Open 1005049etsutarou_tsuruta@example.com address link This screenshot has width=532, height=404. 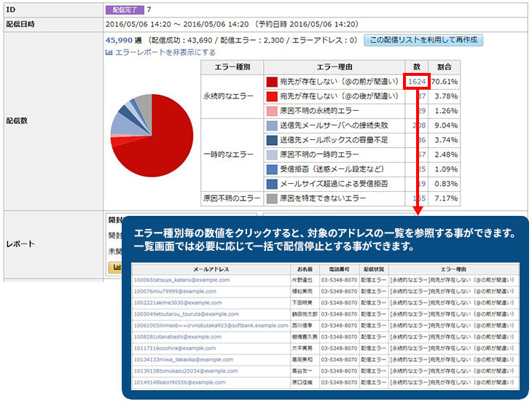(x=187, y=314)
